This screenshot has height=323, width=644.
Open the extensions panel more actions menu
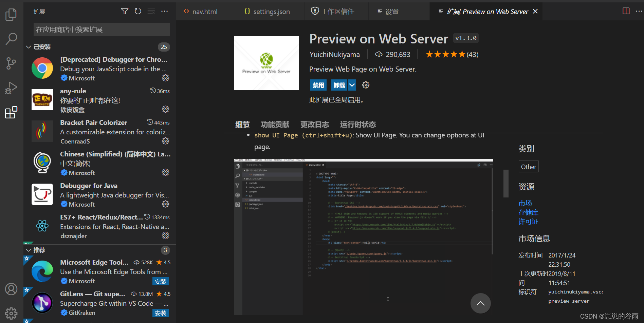pyautogui.click(x=165, y=12)
